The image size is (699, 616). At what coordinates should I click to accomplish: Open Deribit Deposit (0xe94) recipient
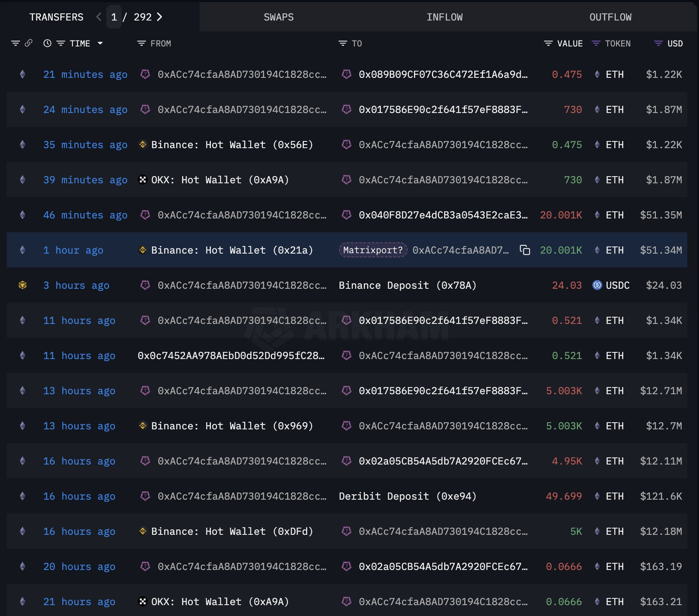point(408,496)
